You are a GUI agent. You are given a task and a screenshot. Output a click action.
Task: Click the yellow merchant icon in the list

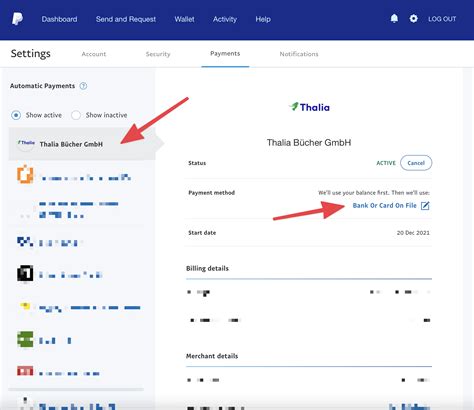tap(25, 306)
